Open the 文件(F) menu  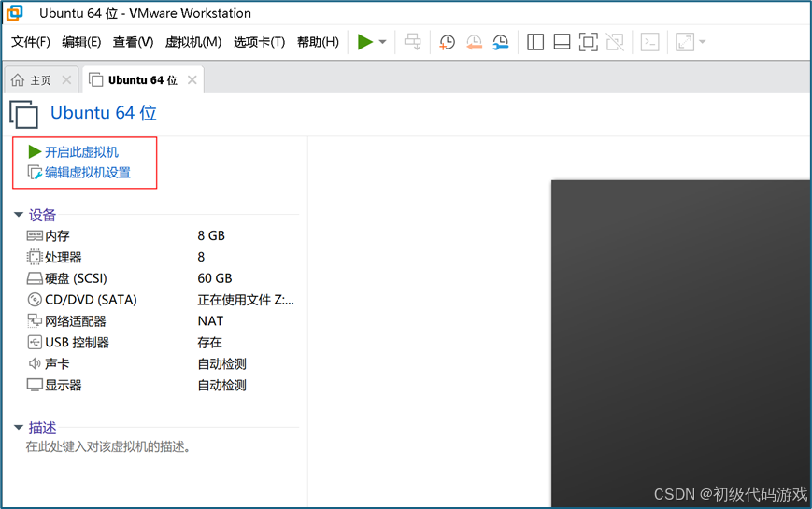click(31, 42)
